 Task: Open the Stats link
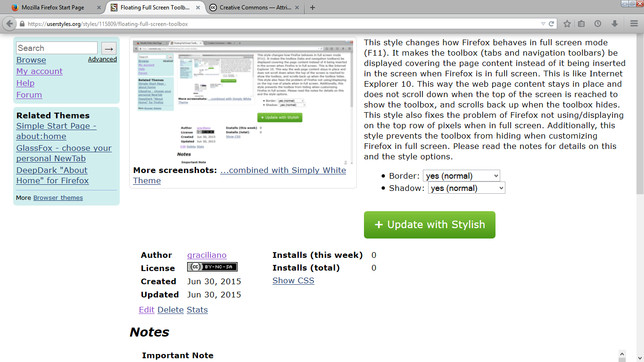(197, 310)
